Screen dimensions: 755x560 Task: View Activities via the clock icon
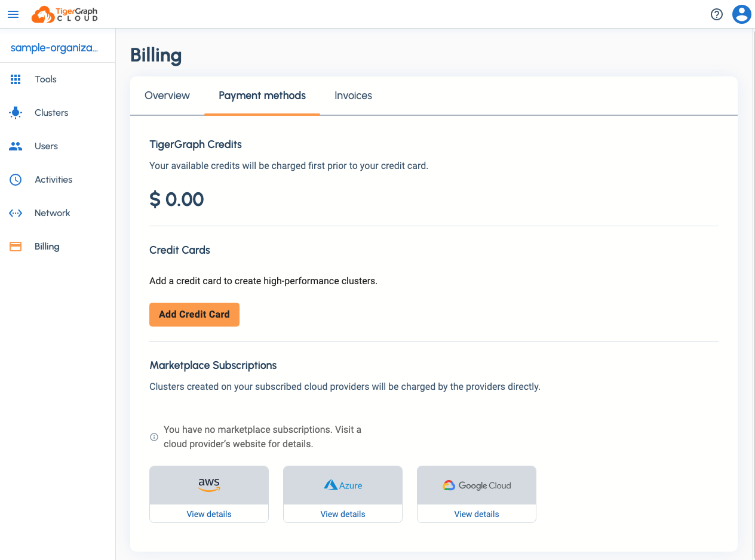coord(15,179)
